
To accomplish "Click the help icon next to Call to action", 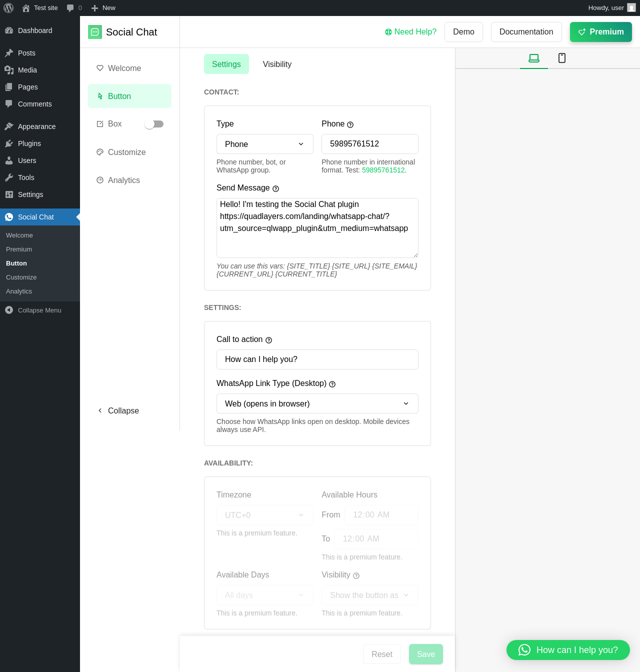I will [x=268, y=340].
